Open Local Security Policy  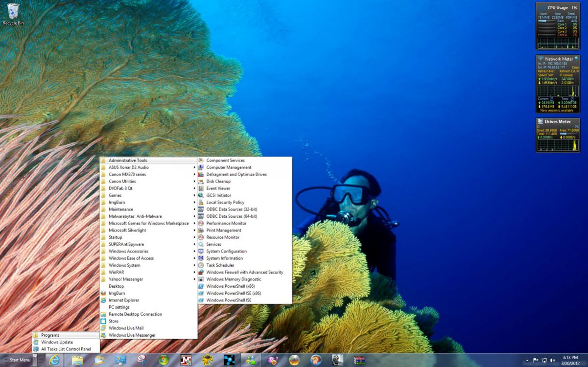coord(244,202)
